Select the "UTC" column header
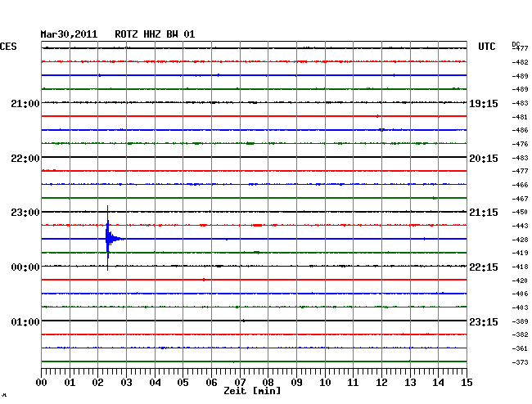532x404 pixels. (486, 47)
